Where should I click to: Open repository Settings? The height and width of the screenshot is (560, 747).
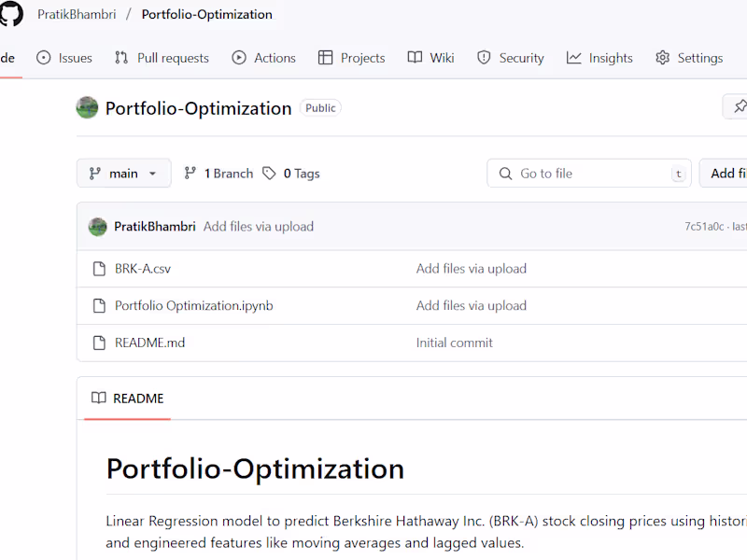[x=689, y=58]
